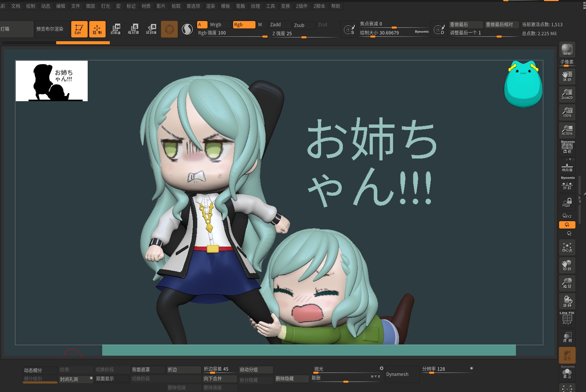Select the 缩放轴 scale tool
The width and height of the screenshot is (586, 392).
(133, 29)
